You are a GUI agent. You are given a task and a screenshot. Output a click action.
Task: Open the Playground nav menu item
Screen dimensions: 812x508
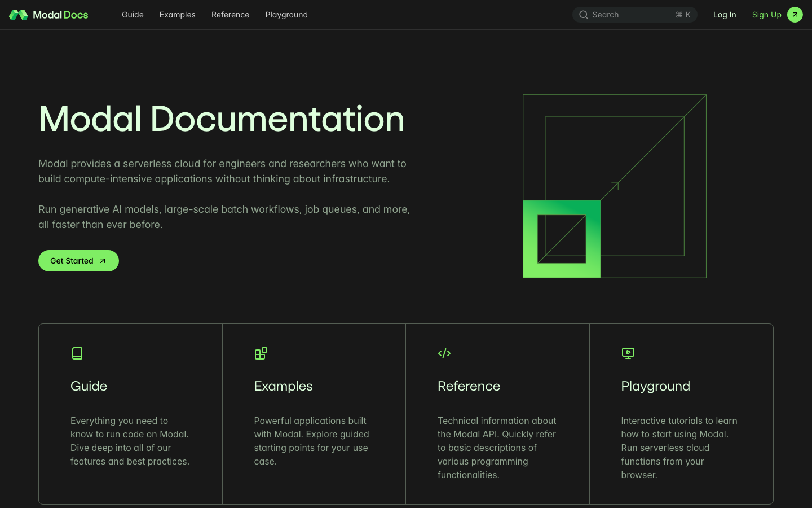286,15
